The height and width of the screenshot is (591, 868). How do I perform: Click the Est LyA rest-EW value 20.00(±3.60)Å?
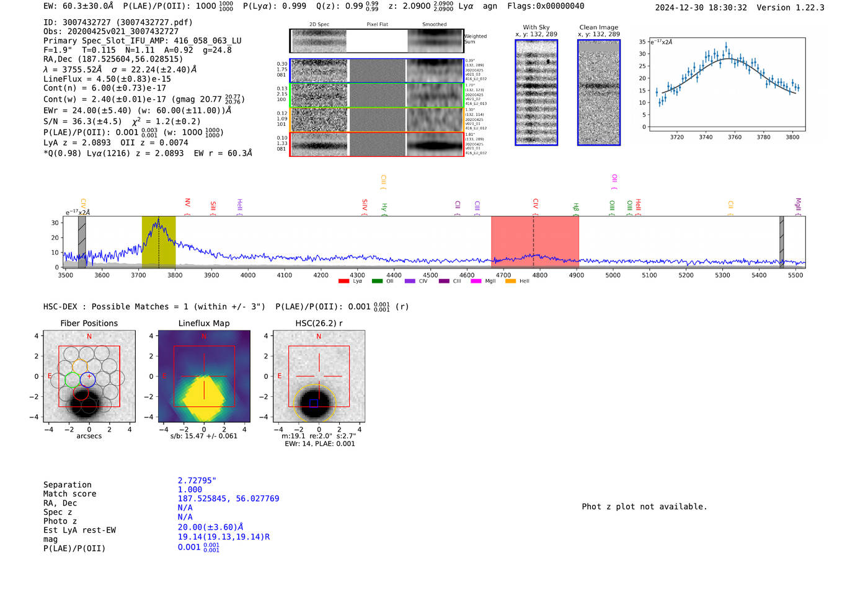click(x=211, y=527)
